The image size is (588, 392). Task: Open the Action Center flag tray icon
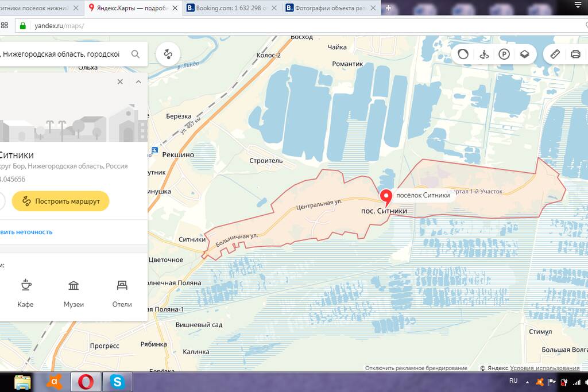pyautogui.click(x=552, y=382)
